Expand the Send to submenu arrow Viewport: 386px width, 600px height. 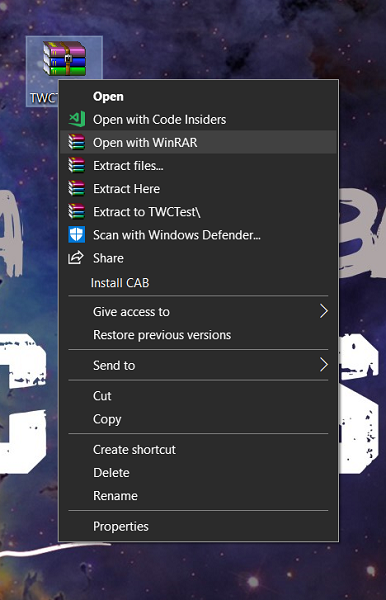(x=324, y=365)
